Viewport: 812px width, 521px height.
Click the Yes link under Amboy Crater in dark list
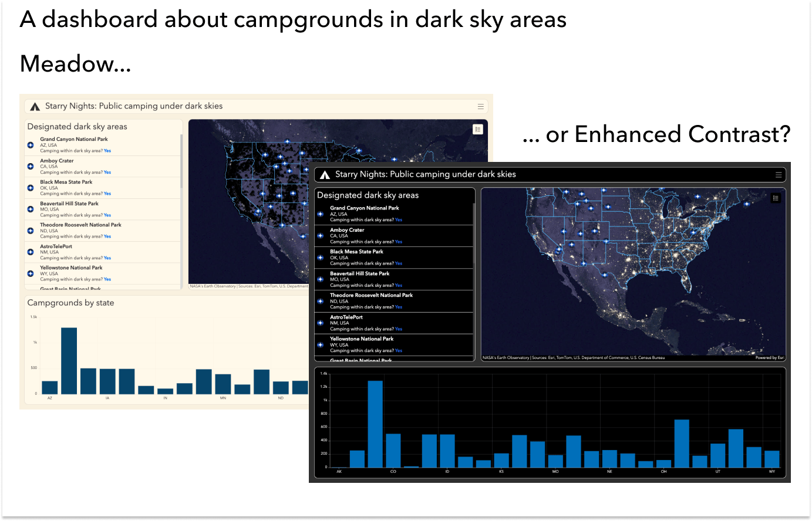coord(399,242)
